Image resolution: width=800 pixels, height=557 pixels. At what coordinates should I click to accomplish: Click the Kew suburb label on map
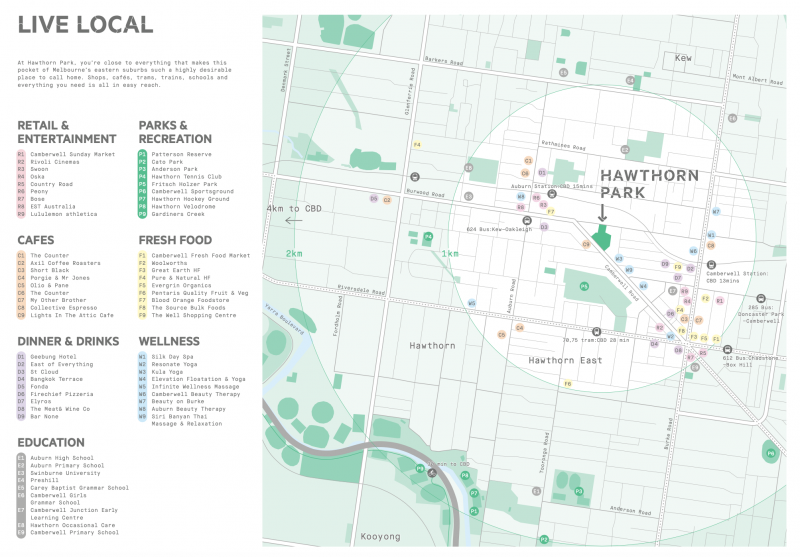tap(683, 58)
